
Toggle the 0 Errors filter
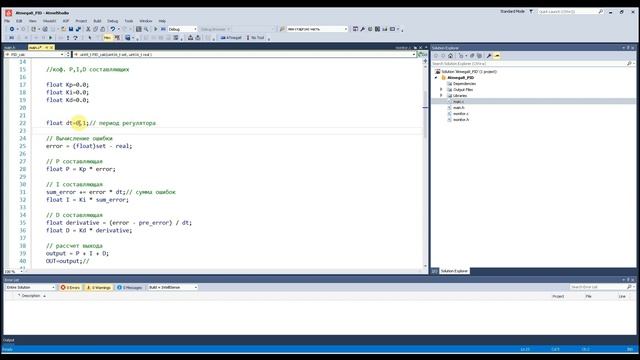pyautogui.click(x=70, y=287)
